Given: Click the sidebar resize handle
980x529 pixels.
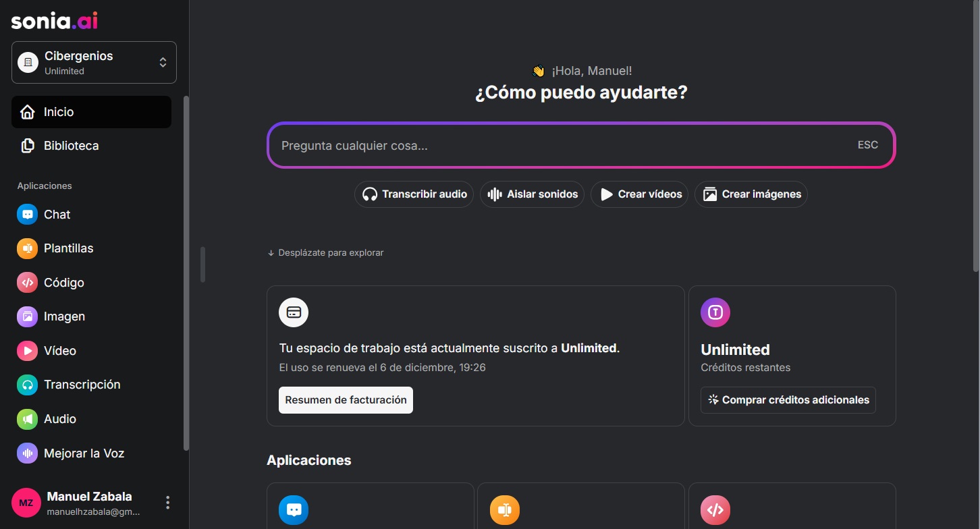Looking at the screenshot, I should 202,264.
